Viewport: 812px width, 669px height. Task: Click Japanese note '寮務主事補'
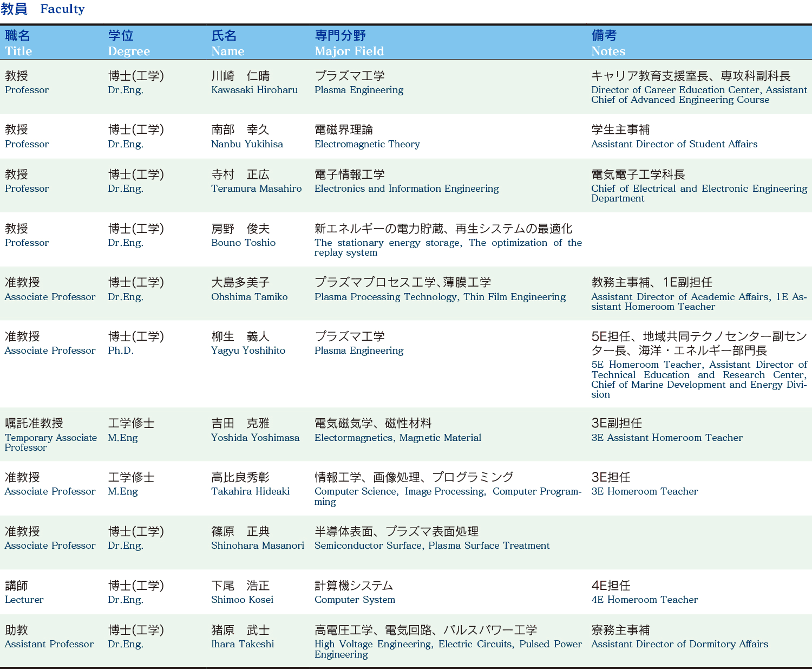click(x=620, y=630)
